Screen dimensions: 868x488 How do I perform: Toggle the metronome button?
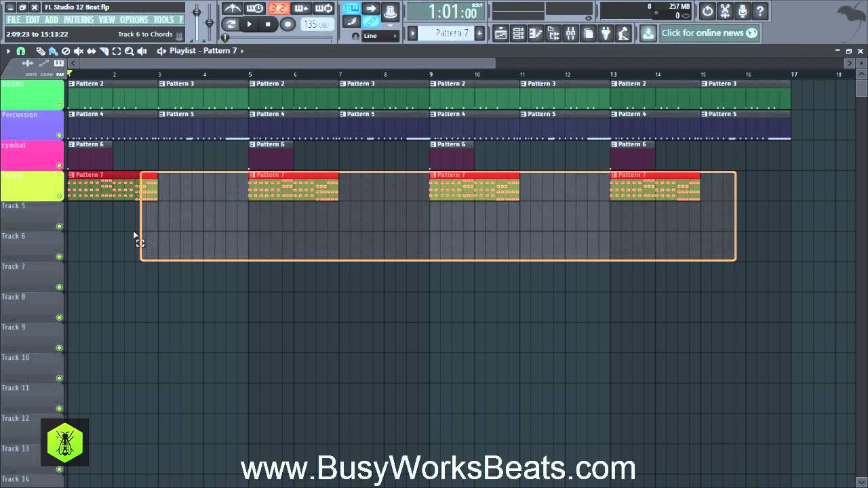(233, 8)
